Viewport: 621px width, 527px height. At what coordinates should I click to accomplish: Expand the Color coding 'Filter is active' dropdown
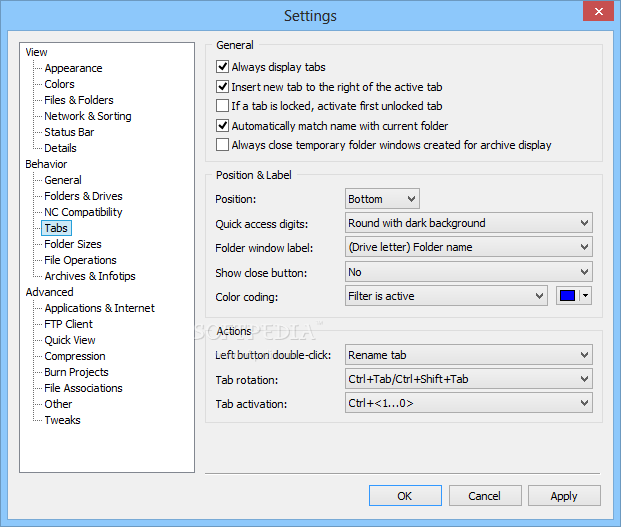pyautogui.click(x=446, y=296)
